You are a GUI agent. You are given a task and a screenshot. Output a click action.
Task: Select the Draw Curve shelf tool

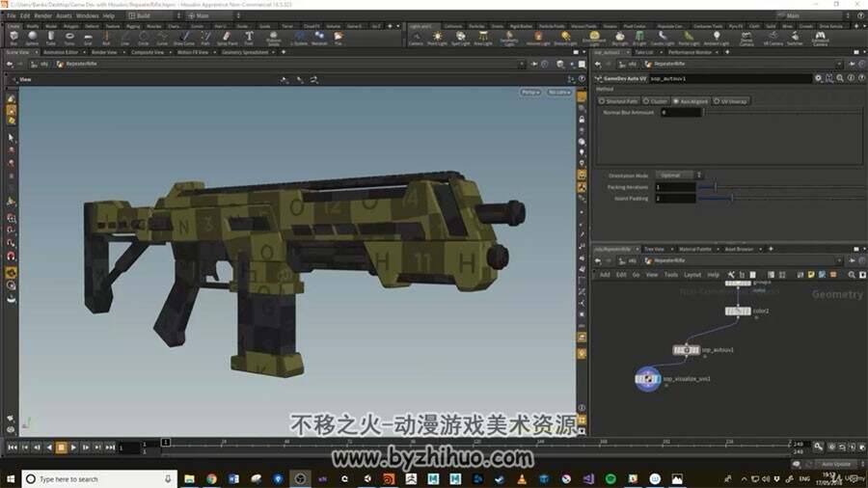click(184, 38)
